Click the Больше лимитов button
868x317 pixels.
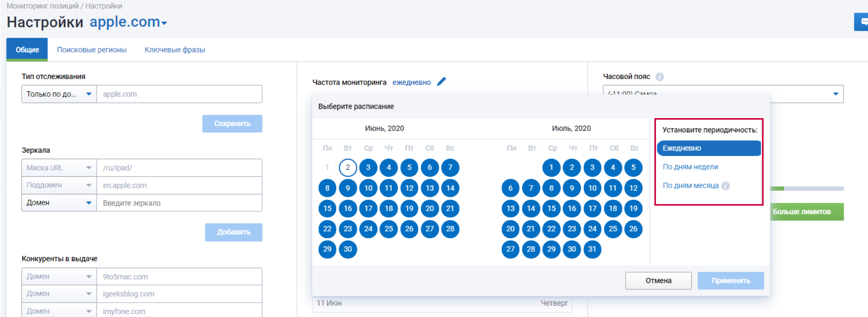[x=807, y=212]
